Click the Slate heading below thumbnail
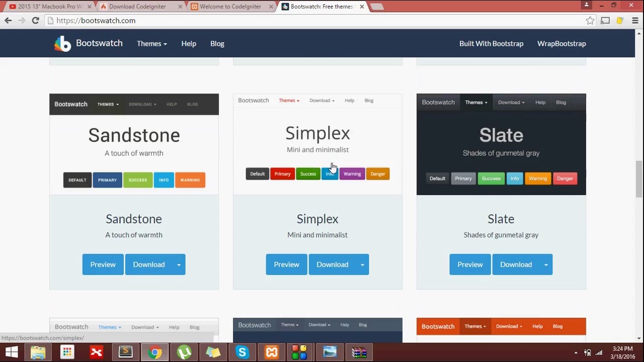 point(501,219)
